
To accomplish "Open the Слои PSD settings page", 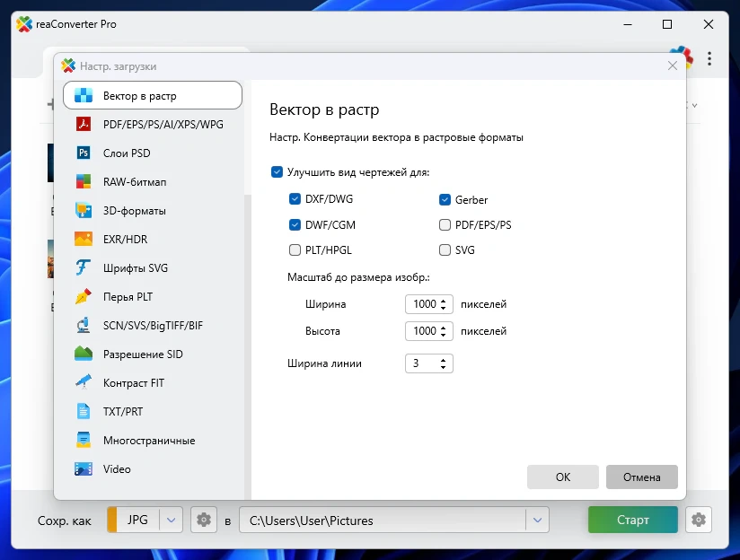I will [x=153, y=153].
